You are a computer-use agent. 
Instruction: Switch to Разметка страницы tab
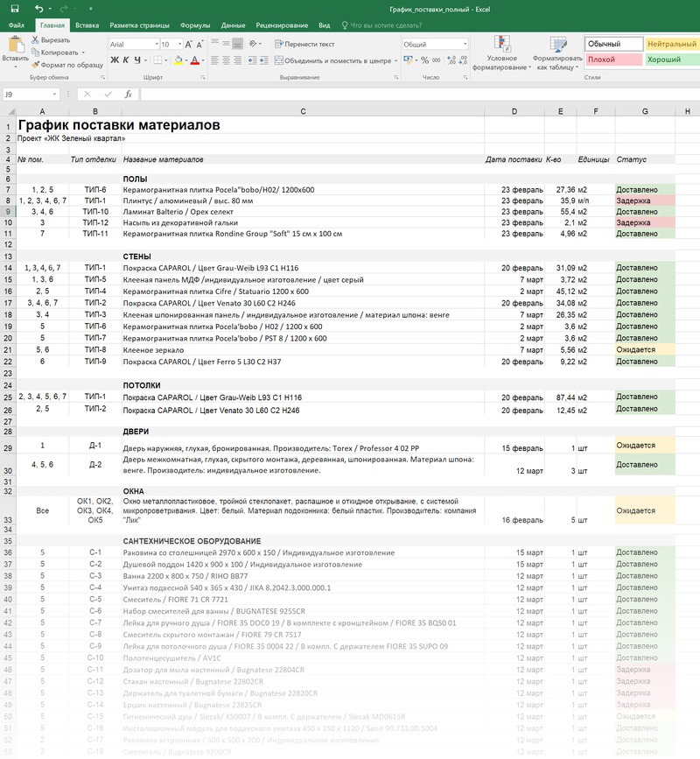pos(139,25)
